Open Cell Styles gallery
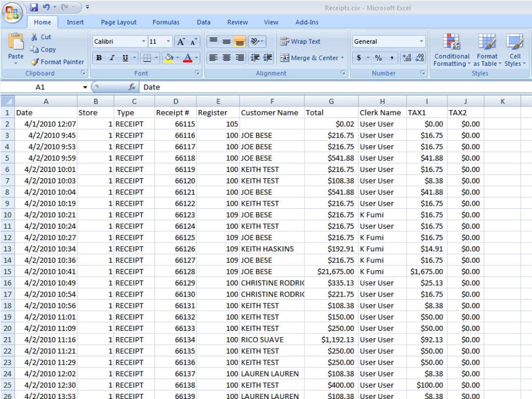 (x=515, y=50)
